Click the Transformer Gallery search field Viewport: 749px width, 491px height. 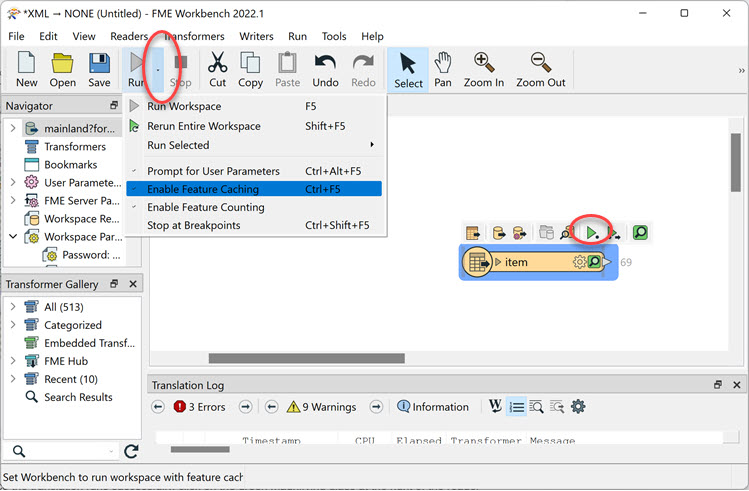(64, 451)
